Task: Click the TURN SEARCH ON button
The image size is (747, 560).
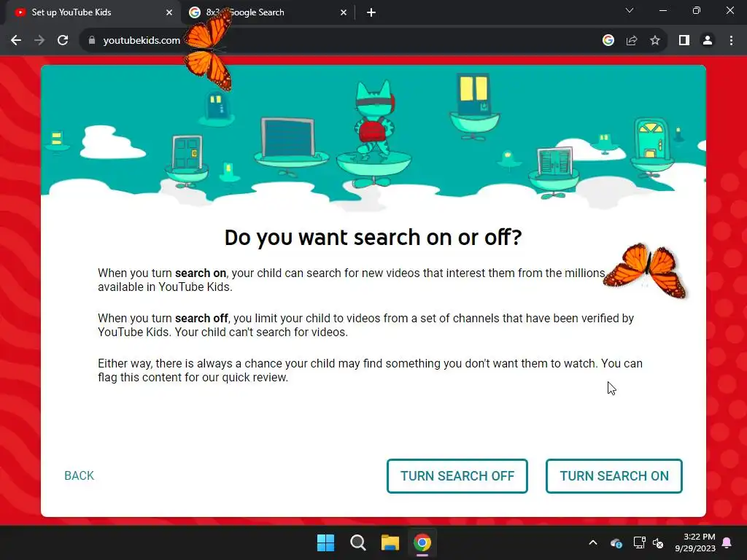Action: tap(614, 475)
